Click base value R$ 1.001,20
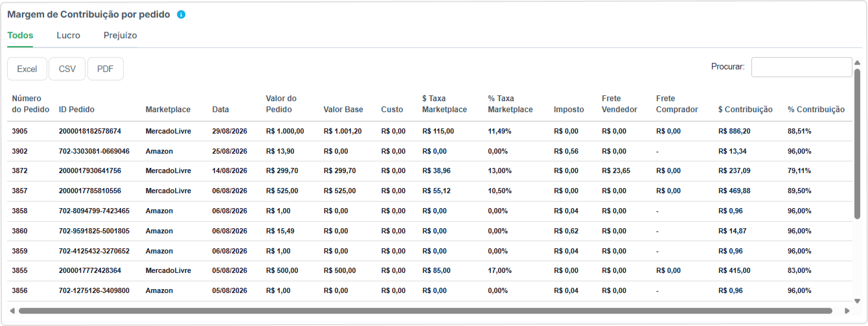Screen dimensions: 868x326 343,131
